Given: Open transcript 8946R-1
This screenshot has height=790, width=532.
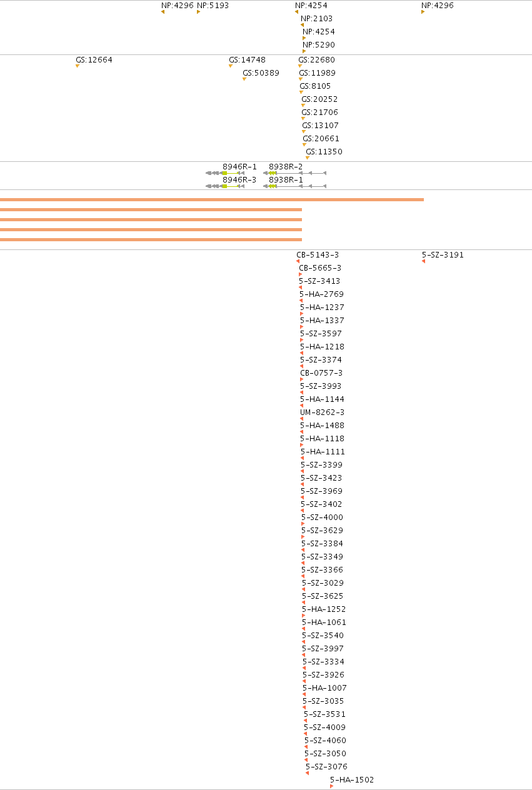Looking at the screenshot, I should [239, 167].
